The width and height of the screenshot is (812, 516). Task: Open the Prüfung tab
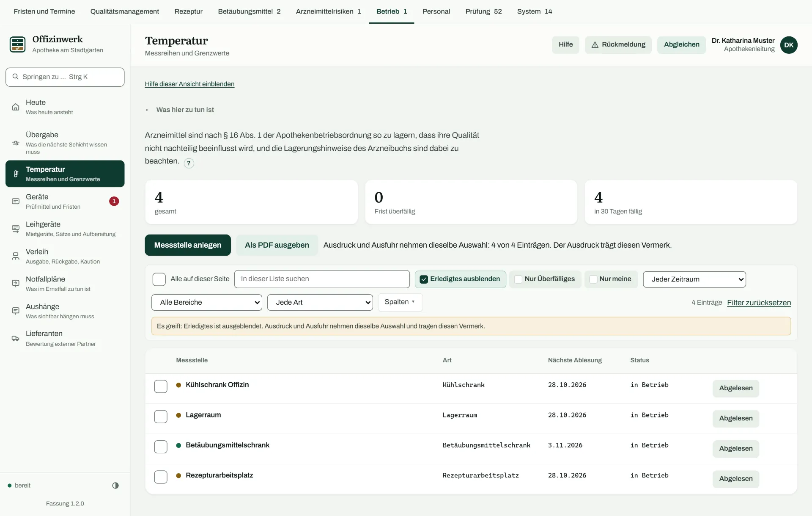click(x=483, y=11)
